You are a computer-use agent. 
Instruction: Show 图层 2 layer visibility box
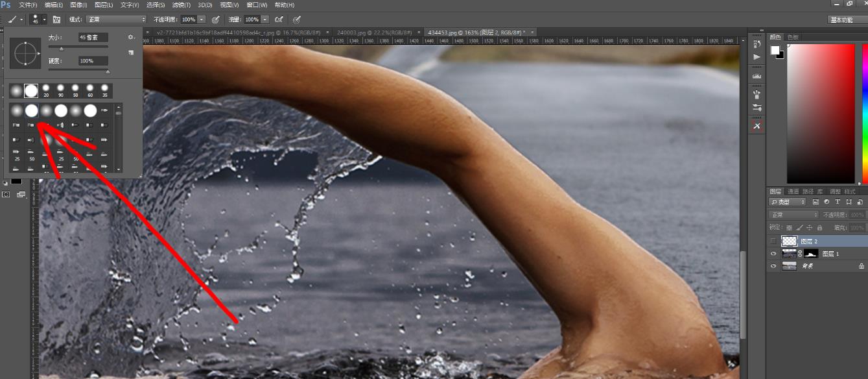click(x=773, y=241)
